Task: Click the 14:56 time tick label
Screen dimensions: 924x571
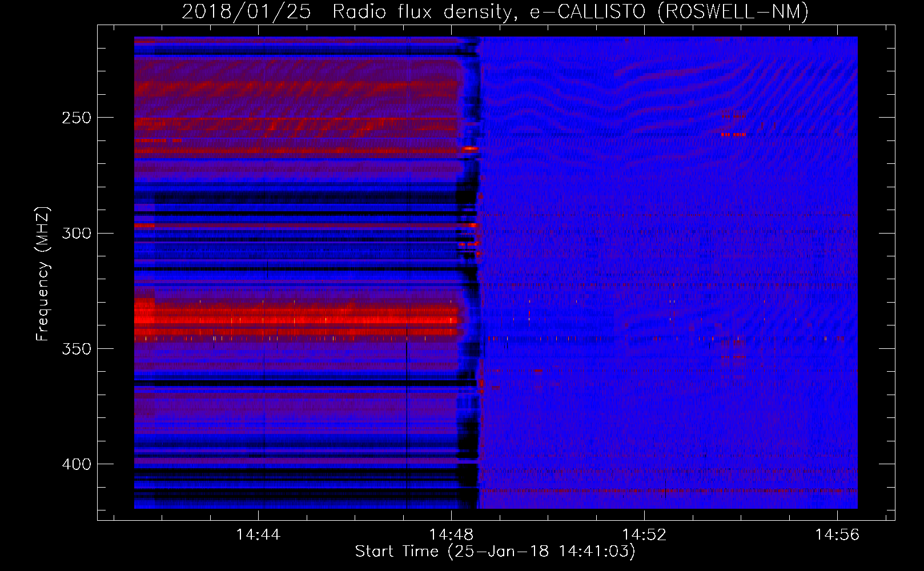Action: pyautogui.click(x=837, y=534)
